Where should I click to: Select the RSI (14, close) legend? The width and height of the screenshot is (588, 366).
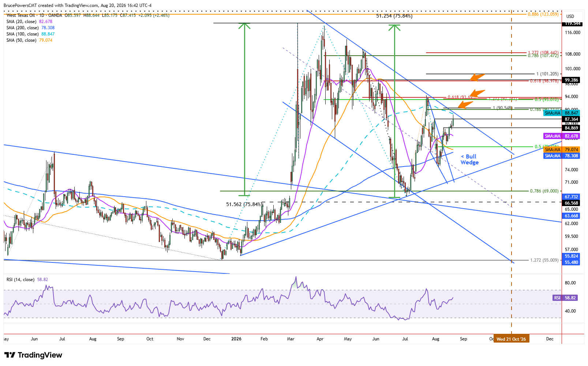[x=27, y=280]
